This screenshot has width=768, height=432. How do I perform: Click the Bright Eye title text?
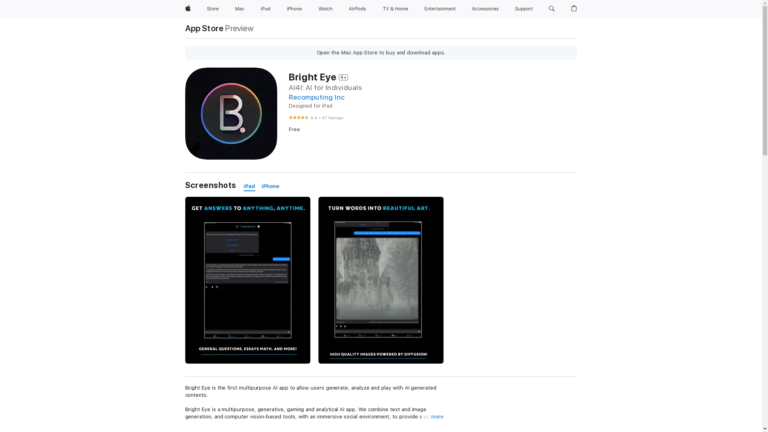(312, 77)
